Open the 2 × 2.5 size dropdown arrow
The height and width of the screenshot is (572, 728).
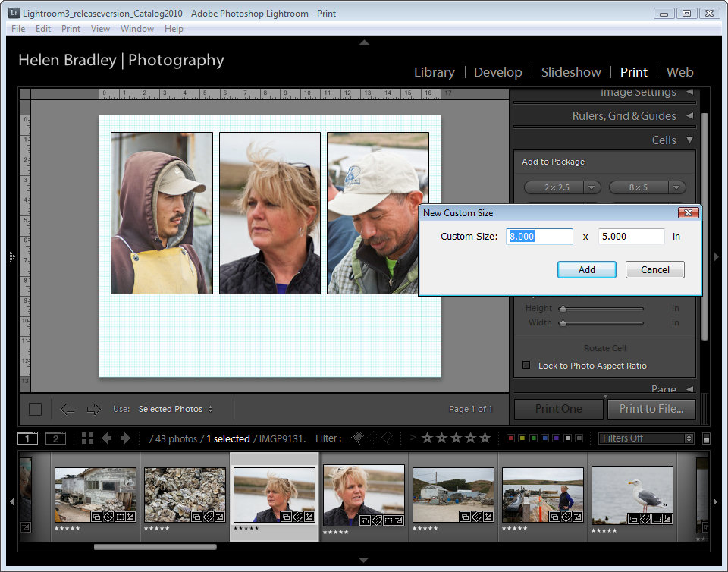coord(592,187)
